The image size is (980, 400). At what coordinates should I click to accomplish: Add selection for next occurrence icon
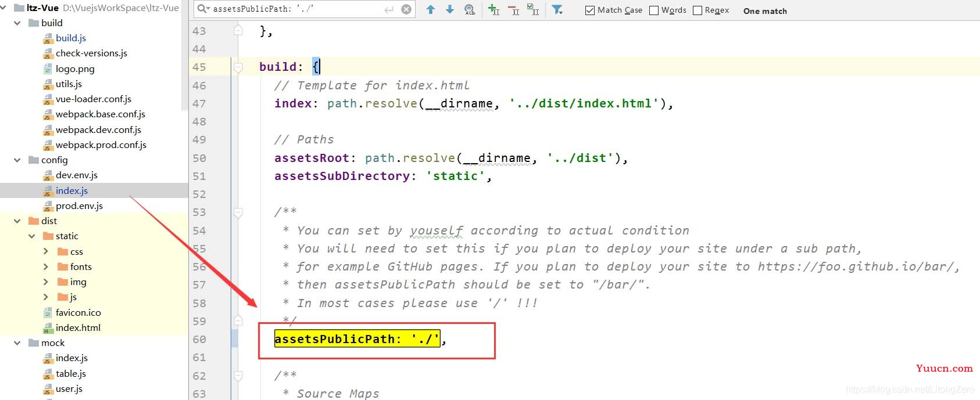pos(493,9)
